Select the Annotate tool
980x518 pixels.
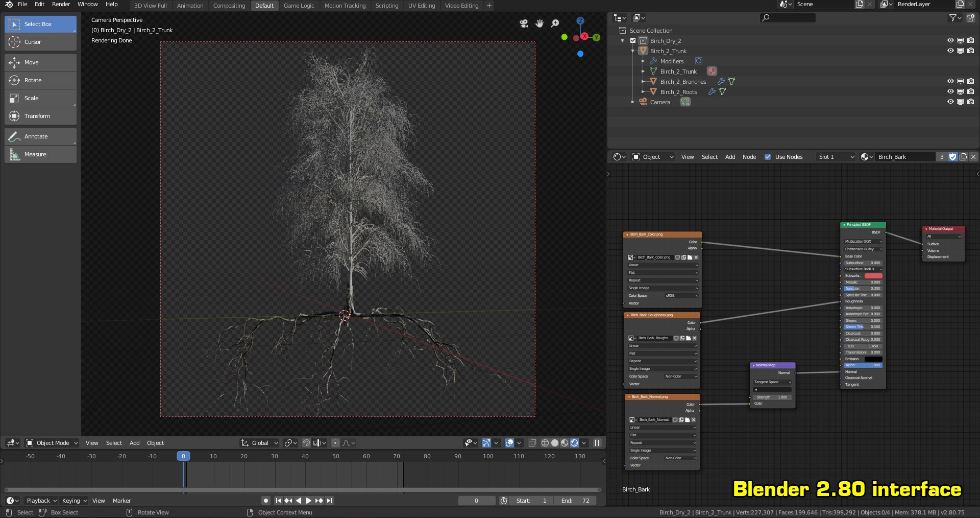coord(40,136)
